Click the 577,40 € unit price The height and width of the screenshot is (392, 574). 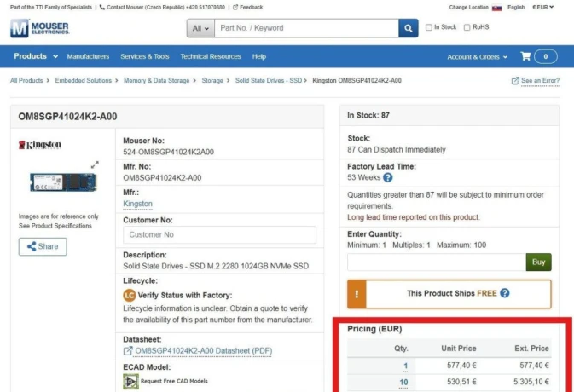tap(461, 366)
